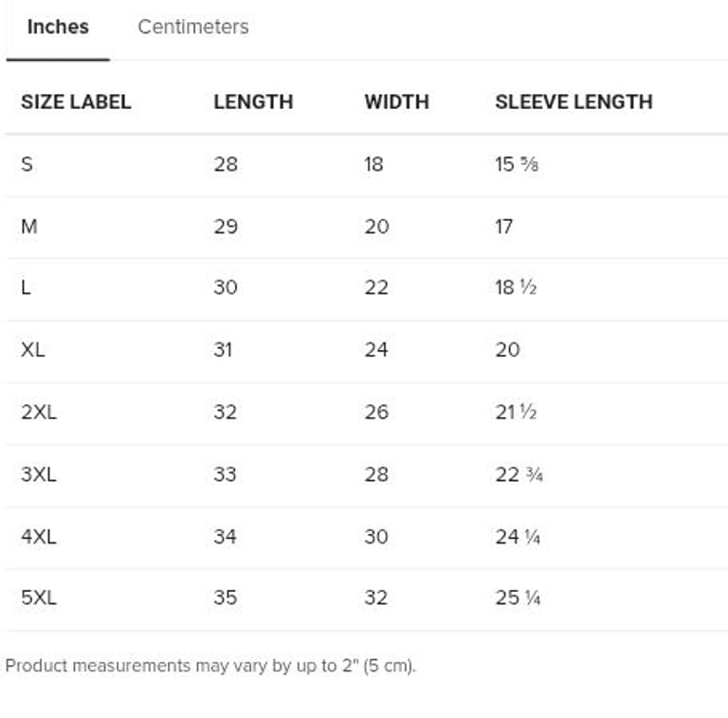Click the width value 20 for M
The height and width of the screenshot is (718, 728).
click(x=376, y=227)
